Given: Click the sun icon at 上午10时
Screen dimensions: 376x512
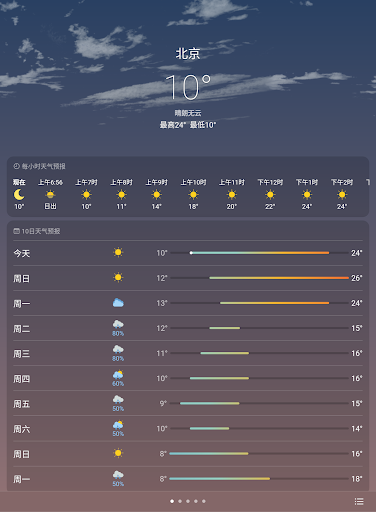Looking at the screenshot, I should click(x=193, y=194).
